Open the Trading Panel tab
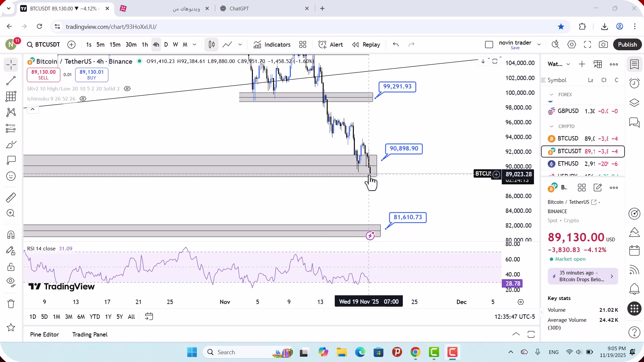 pos(90,335)
